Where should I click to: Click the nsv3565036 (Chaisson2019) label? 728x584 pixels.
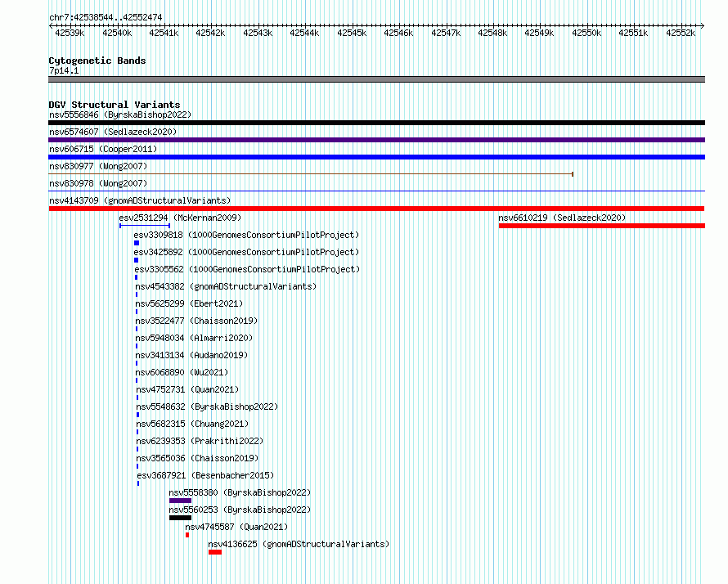197,458
